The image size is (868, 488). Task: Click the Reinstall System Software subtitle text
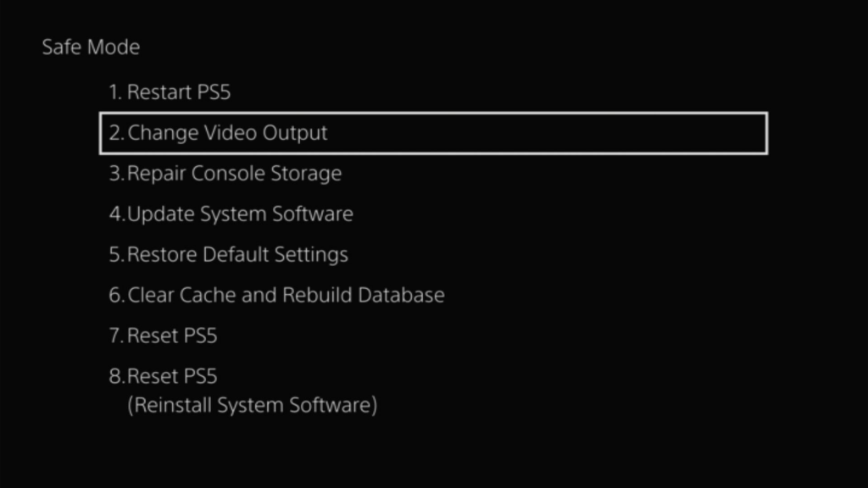coord(251,405)
